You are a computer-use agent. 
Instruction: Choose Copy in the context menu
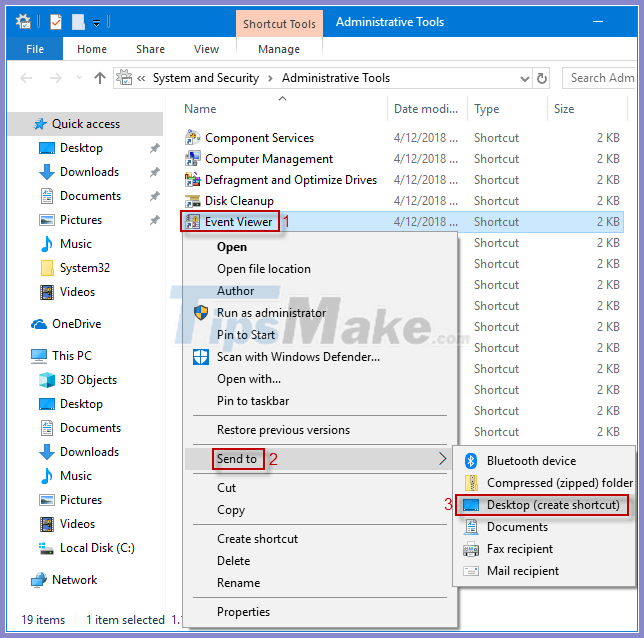point(231,510)
